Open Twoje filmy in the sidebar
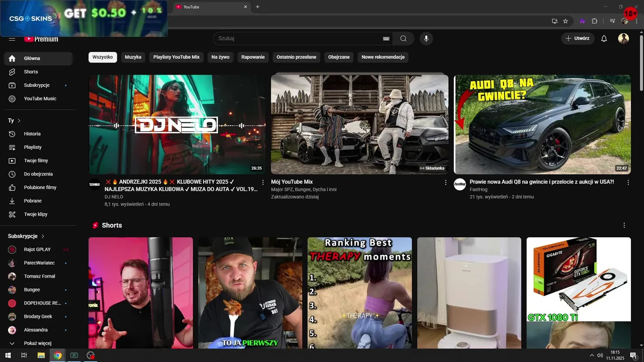Image resolution: width=644 pixels, height=362 pixels. coord(38,160)
